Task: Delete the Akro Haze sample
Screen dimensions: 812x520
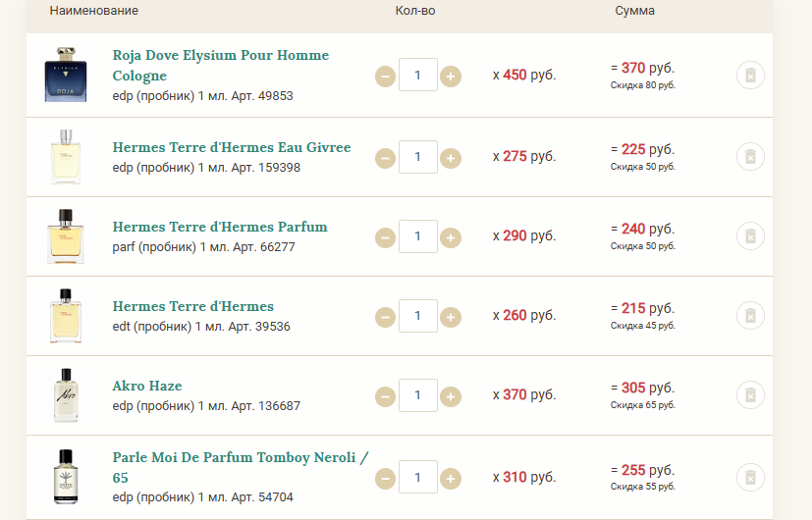Action: click(749, 394)
